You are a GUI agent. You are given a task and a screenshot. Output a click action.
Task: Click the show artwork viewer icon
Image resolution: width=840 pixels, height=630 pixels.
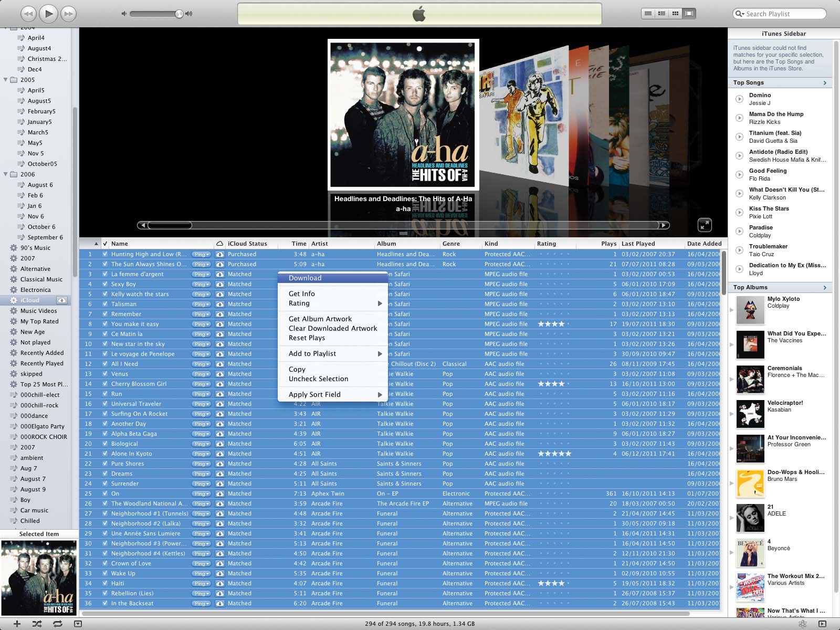(78, 624)
